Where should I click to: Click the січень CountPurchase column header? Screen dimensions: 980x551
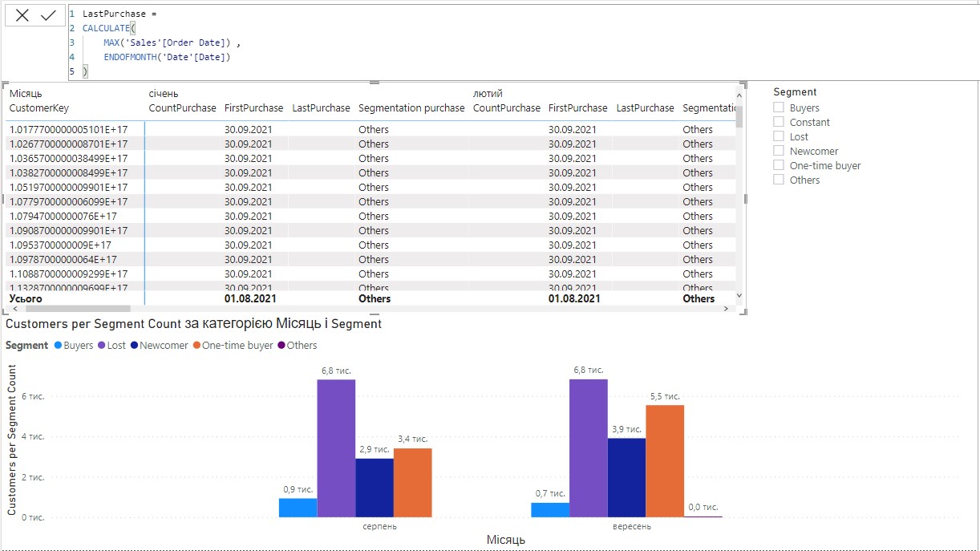[183, 108]
